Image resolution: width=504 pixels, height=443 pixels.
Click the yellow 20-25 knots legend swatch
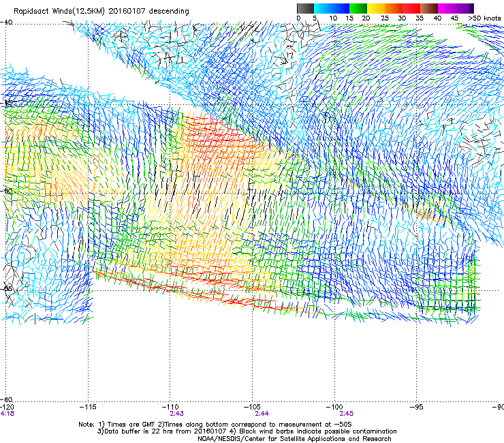376,8
